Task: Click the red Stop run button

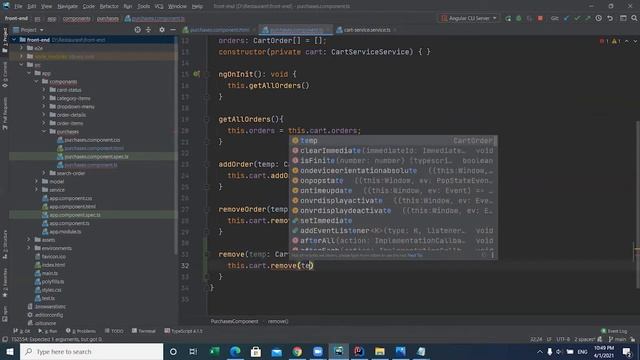Action: [x=540, y=18]
